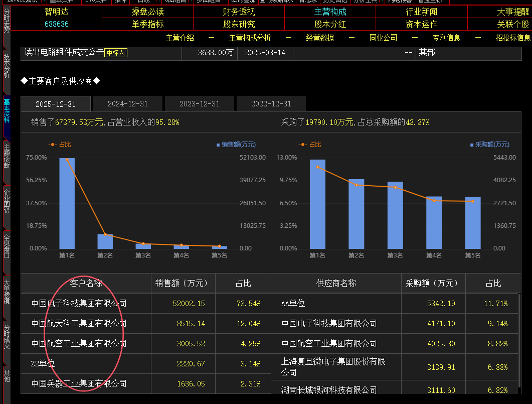Click bid amount 3638.00万
The image size is (532, 404).
[216, 53]
